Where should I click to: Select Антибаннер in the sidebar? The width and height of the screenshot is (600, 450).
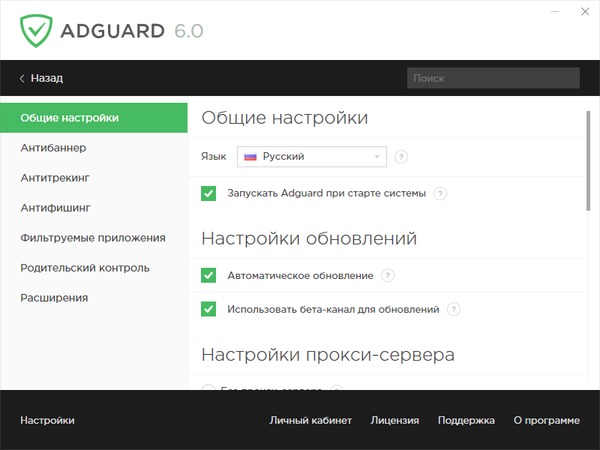[53, 148]
